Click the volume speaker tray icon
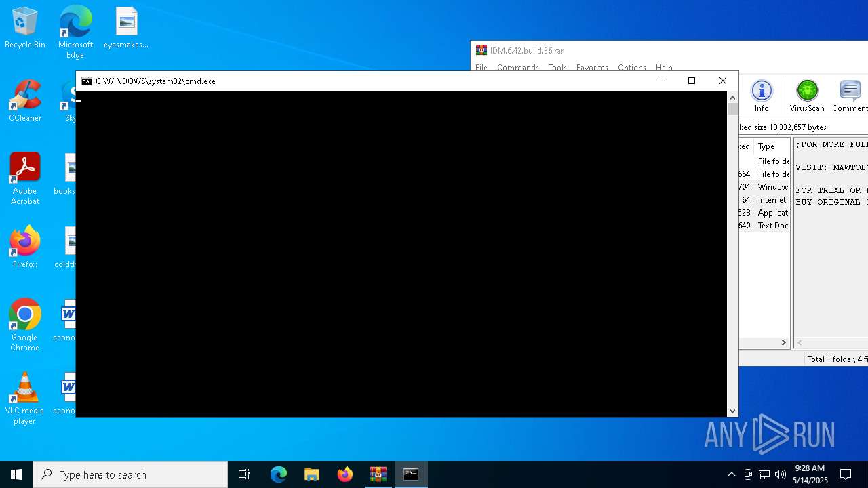The image size is (868, 488). [x=781, y=474]
